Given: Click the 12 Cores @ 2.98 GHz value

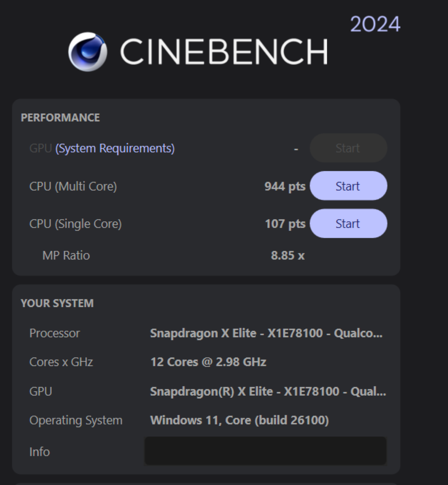Looking at the screenshot, I should 208,362.
